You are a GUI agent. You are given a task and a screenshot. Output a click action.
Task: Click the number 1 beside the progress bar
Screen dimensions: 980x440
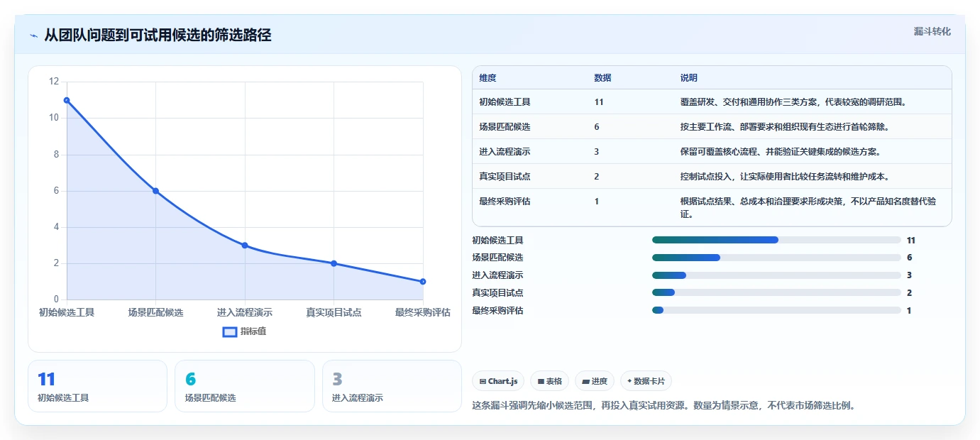[909, 310]
